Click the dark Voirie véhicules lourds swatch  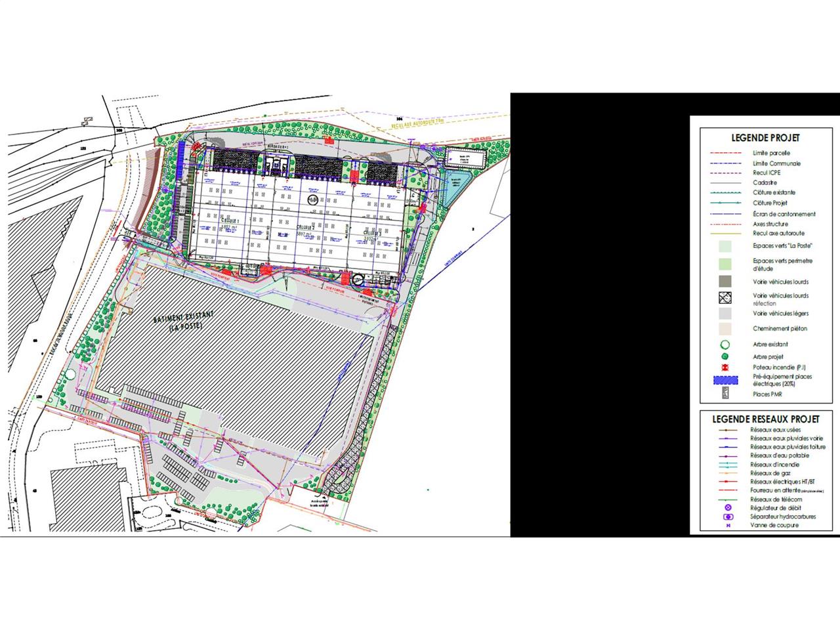coord(725,282)
